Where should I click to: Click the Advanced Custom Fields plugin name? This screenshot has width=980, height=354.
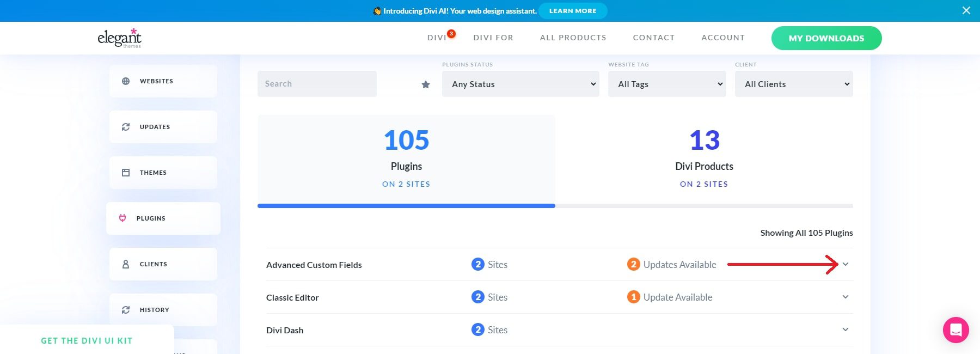pos(314,265)
